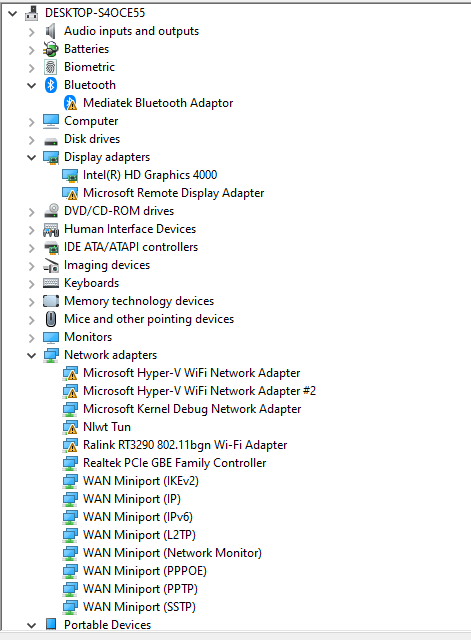
Task: Collapse the Portable Devices category
Action: (x=31, y=625)
